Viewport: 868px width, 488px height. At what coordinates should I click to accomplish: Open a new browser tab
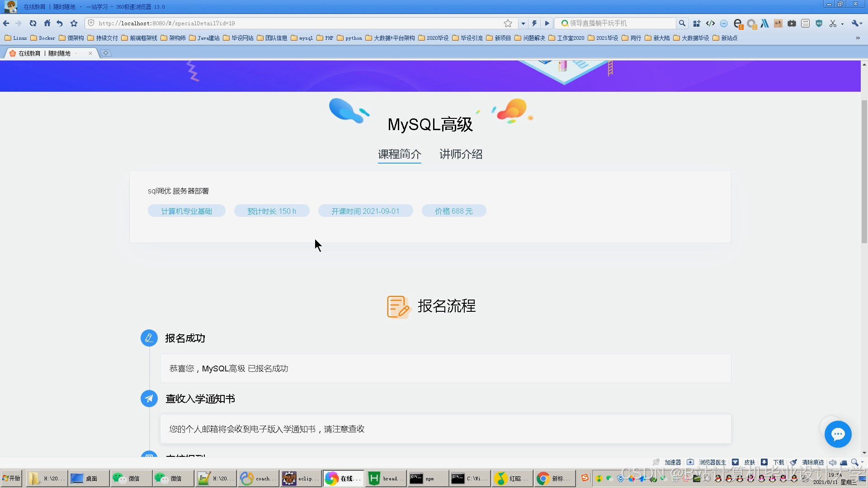pos(106,53)
